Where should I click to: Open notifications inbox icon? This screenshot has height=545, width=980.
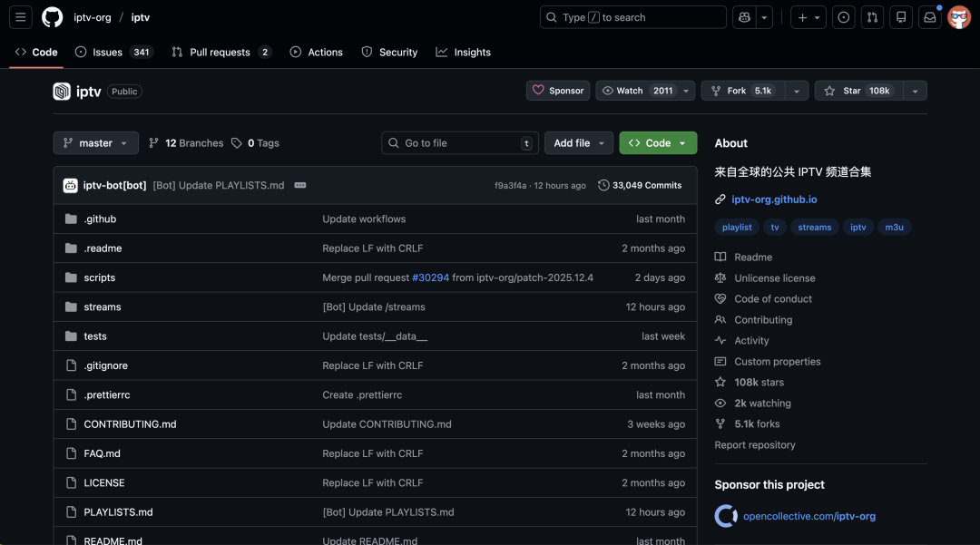[x=930, y=17]
